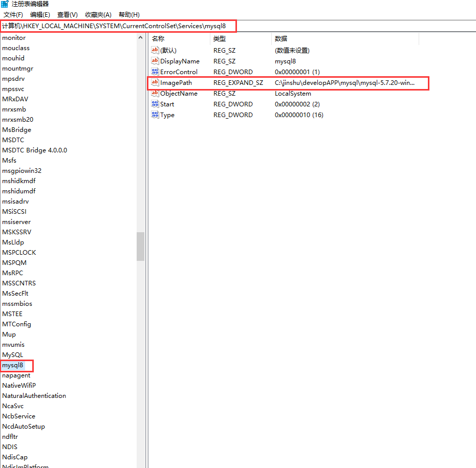Viewport: 476px width, 468px height.
Task: Click the binary icon beside Start
Action: pyautogui.click(x=155, y=104)
